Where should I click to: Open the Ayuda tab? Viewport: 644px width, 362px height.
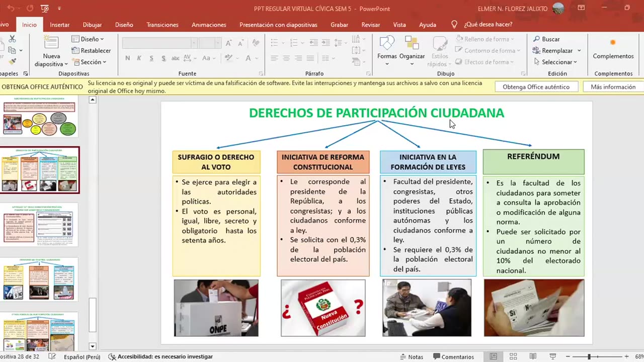428,25
